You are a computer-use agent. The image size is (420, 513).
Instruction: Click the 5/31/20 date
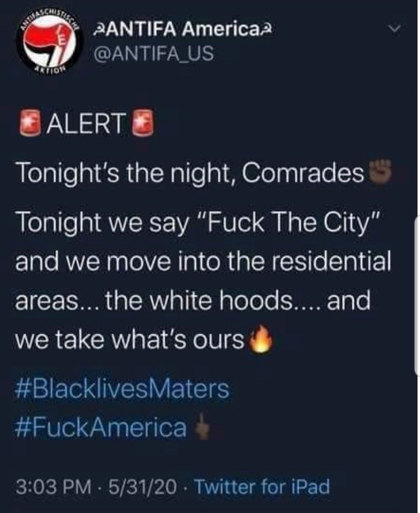[x=143, y=487]
